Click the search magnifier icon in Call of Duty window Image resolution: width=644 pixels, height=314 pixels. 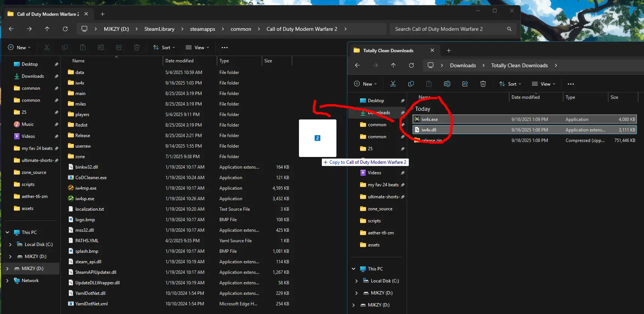click(509, 29)
